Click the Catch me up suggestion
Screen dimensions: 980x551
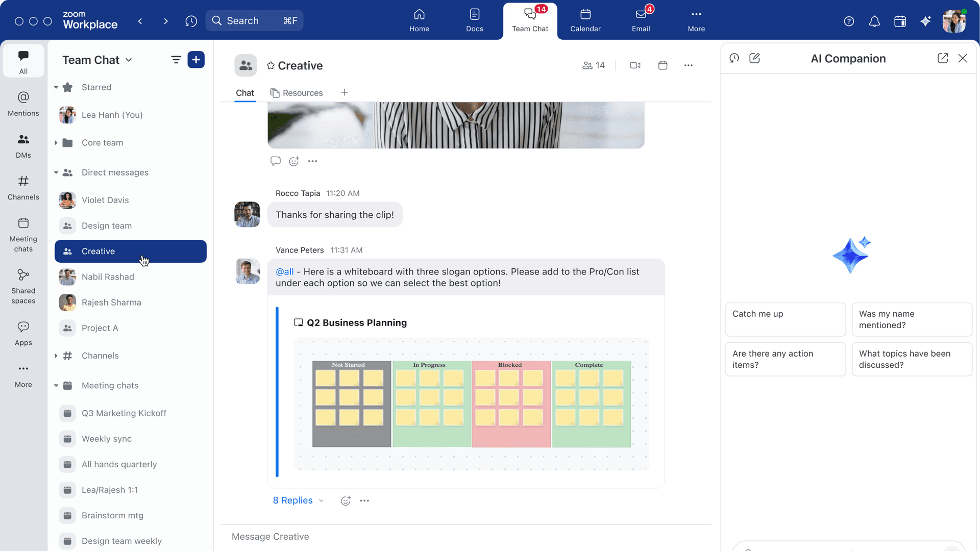tap(785, 319)
